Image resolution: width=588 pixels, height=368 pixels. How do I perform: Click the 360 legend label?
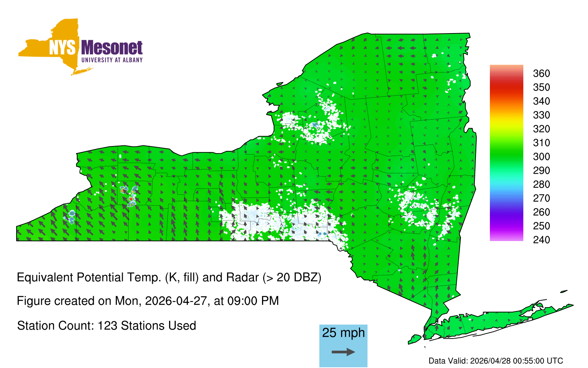click(x=541, y=74)
